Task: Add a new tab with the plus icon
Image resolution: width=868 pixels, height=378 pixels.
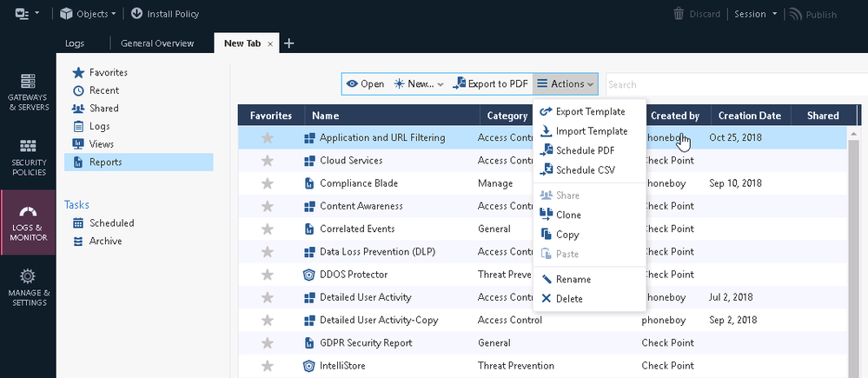Action: pos(288,43)
